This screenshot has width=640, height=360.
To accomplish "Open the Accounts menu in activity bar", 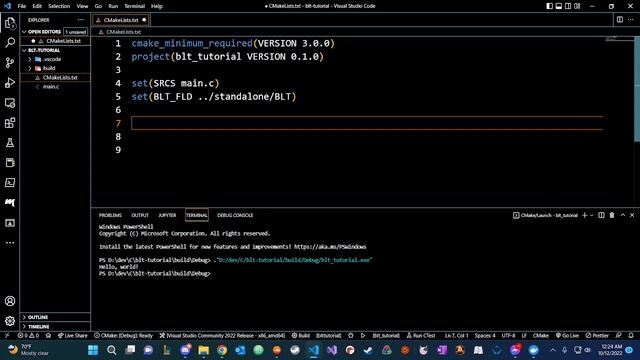I will coord(10,301).
